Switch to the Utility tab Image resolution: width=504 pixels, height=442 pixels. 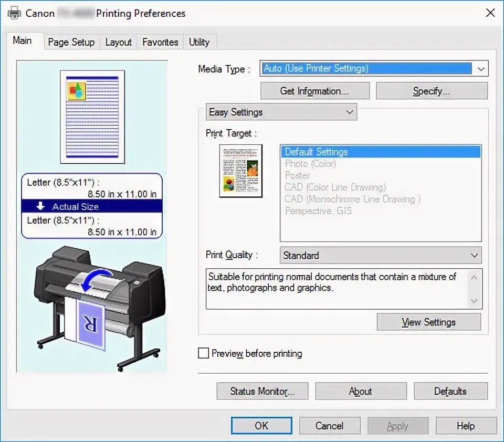pyautogui.click(x=199, y=42)
